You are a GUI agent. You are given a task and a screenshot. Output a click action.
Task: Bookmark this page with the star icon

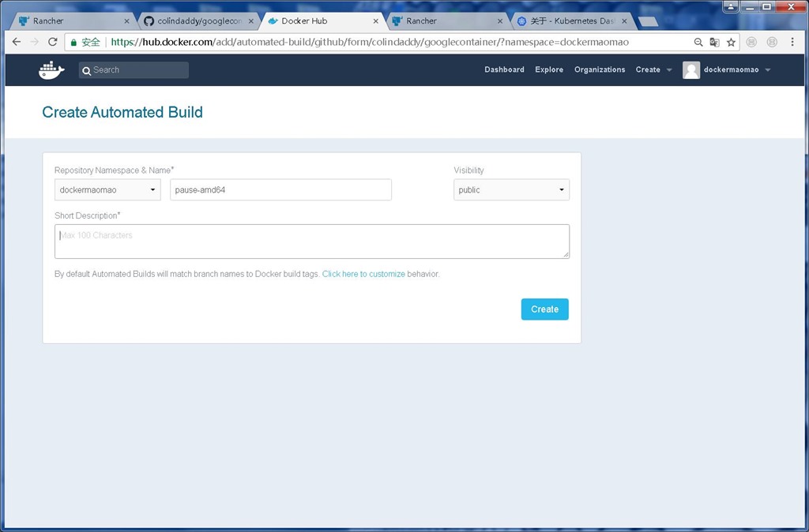731,43
